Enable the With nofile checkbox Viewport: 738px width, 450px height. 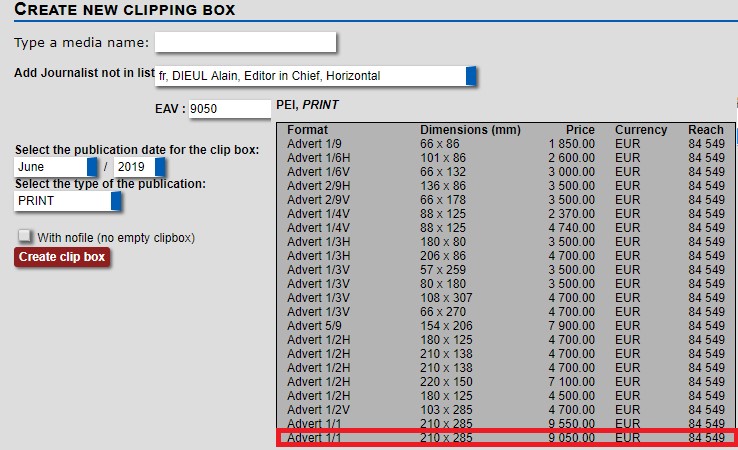coord(25,236)
